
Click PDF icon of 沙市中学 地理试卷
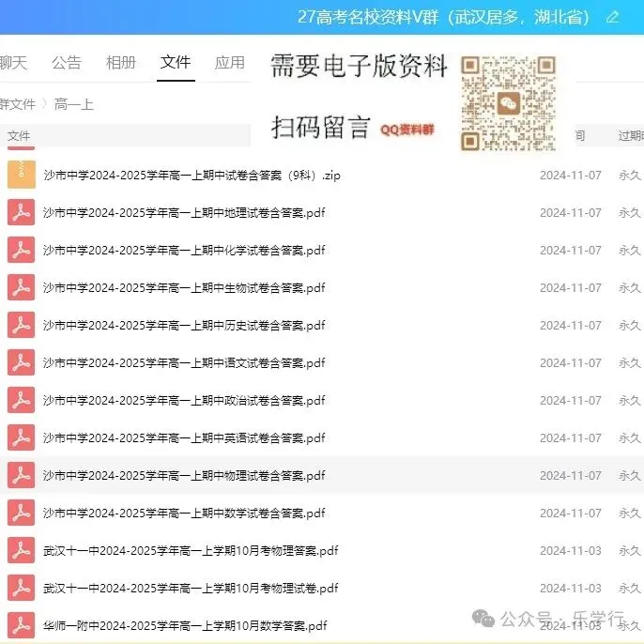[x=21, y=212]
